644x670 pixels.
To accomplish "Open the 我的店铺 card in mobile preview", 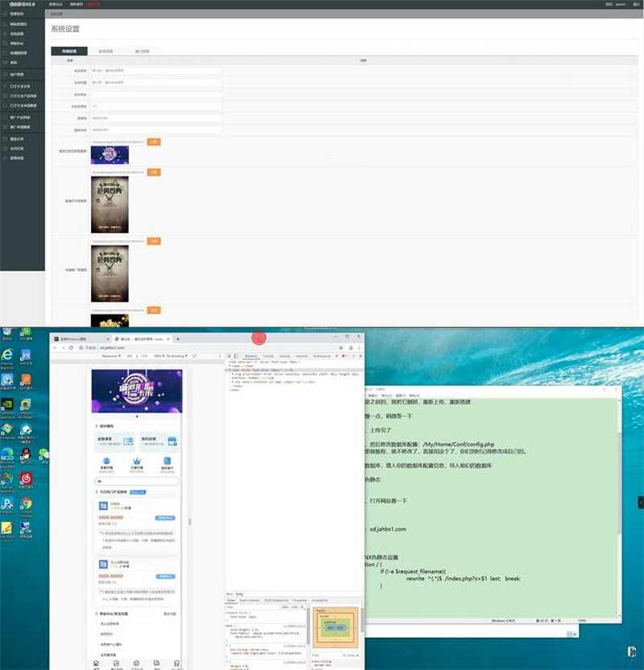I will [159, 442].
